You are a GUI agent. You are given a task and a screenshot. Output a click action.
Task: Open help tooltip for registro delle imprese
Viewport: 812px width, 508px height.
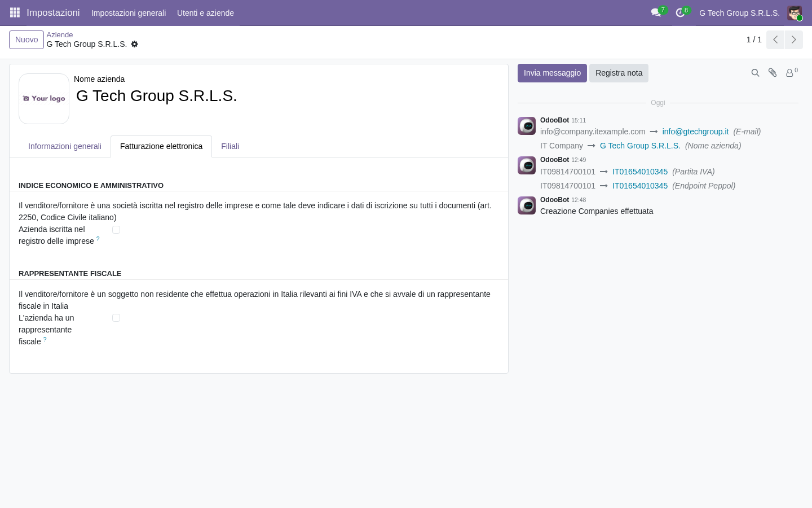pyautogui.click(x=98, y=239)
